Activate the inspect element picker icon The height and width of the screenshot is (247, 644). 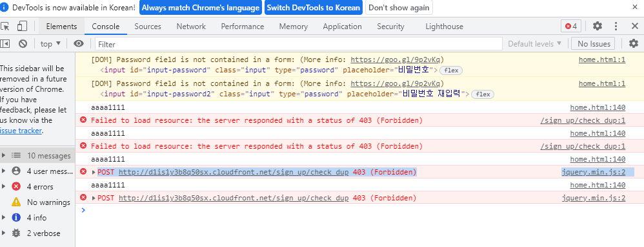coord(5,27)
